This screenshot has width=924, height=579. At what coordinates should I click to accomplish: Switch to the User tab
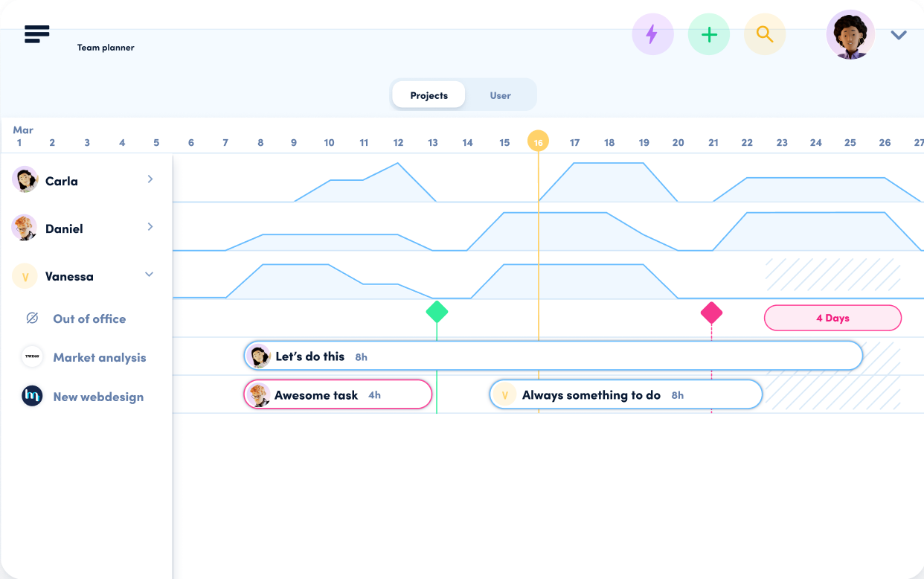click(x=500, y=95)
